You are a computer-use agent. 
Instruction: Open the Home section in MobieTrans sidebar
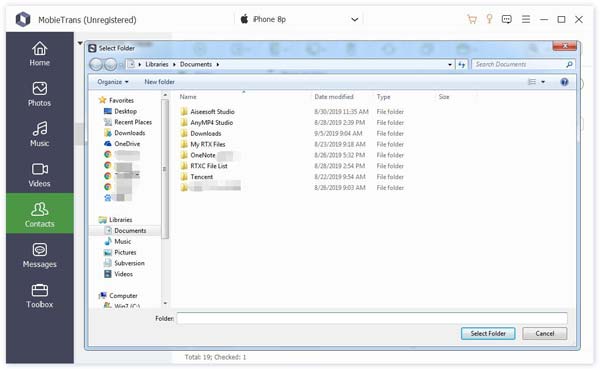(39, 54)
